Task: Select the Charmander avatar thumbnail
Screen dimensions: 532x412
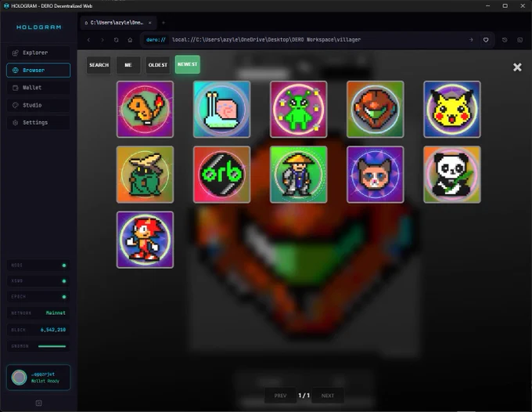Action: tap(145, 110)
